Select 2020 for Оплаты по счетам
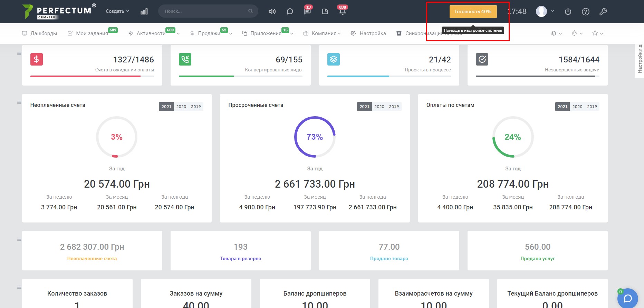644x308 pixels. pos(577,107)
